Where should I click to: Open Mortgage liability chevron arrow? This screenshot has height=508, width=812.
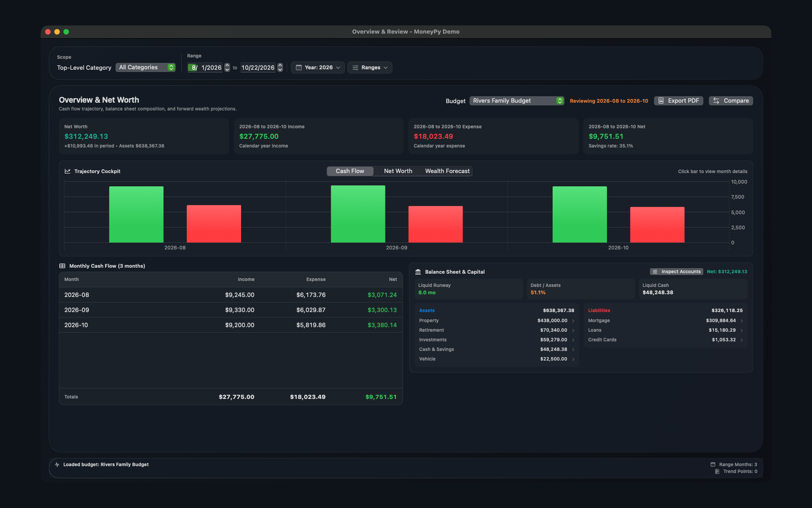(741, 321)
